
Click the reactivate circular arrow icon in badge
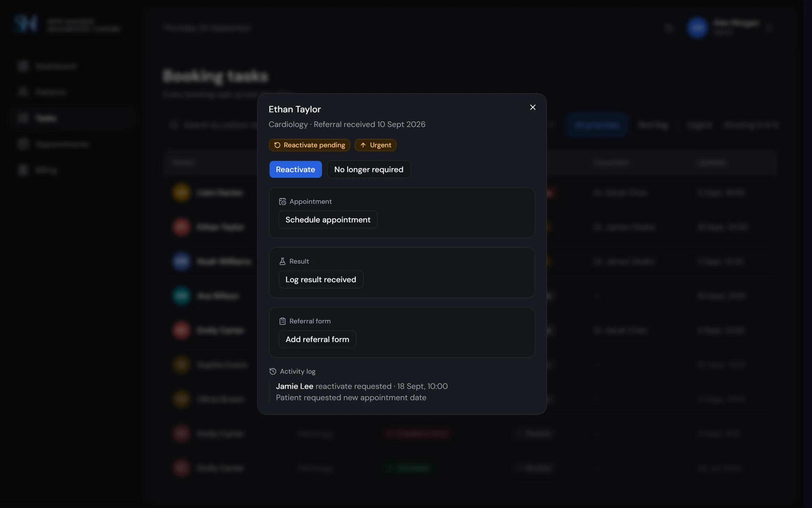coord(277,145)
